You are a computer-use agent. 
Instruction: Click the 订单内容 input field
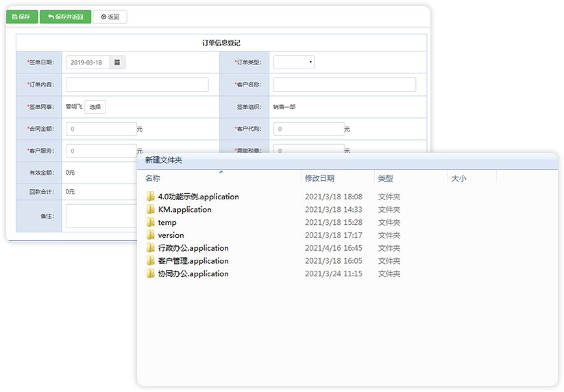137,84
